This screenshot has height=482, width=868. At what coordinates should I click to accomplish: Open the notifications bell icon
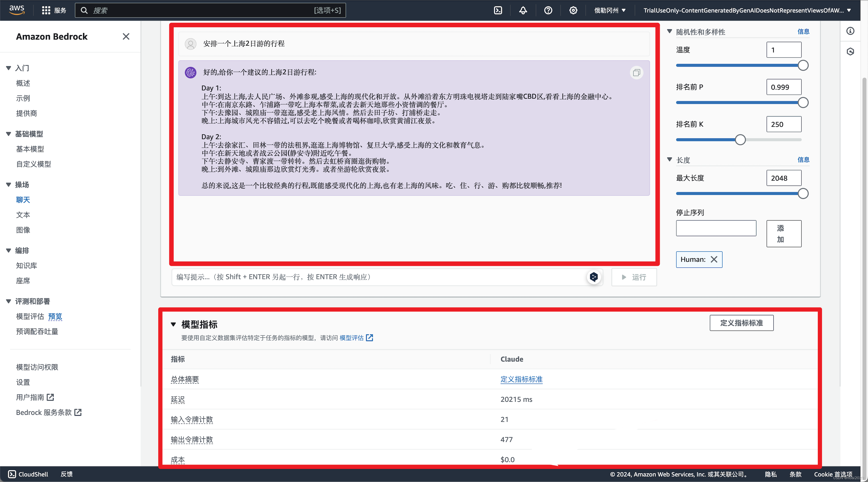tap(523, 11)
